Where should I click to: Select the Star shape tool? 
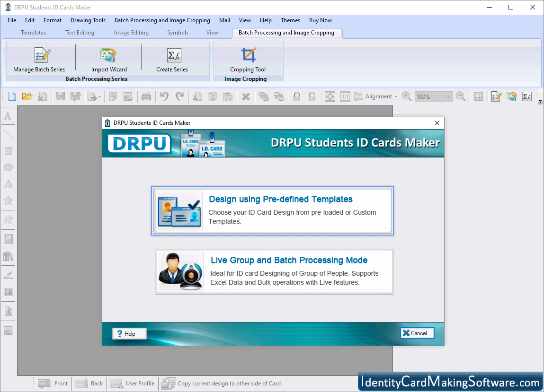pos(8,200)
